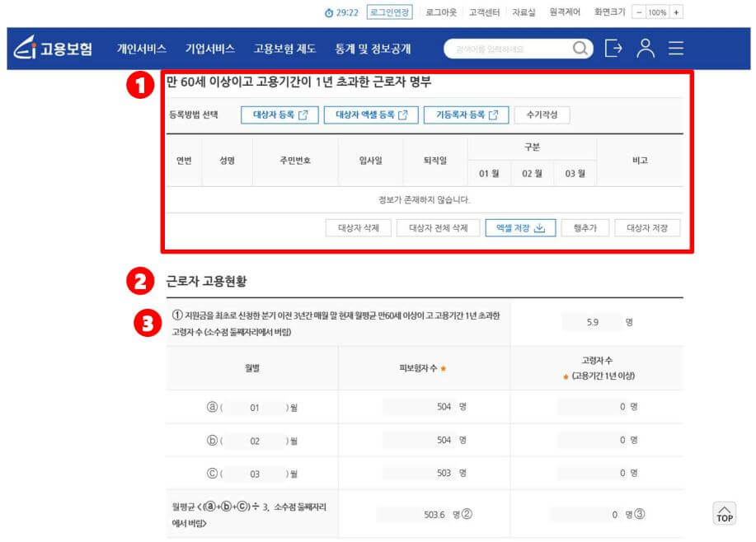Click 02 월 column header
756x542 pixels.
pyautogui.click(x=532, y=174)
